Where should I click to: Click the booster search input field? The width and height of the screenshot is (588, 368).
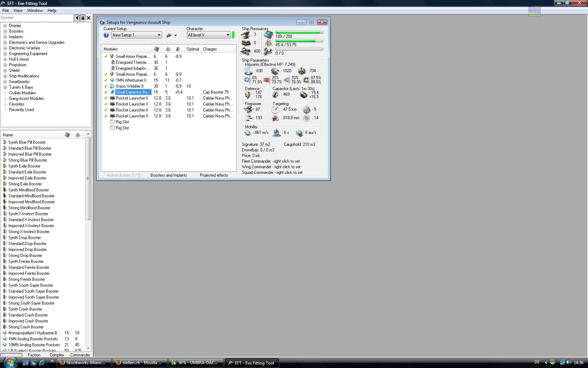(x=37, y=18)
